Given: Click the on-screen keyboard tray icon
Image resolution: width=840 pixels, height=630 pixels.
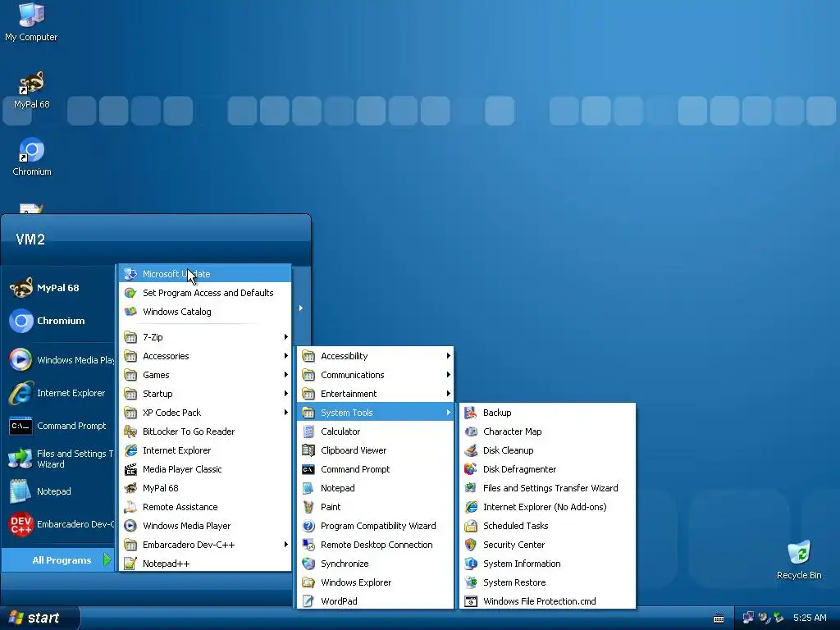Looking at the screenshot, I should pos(719,619).
